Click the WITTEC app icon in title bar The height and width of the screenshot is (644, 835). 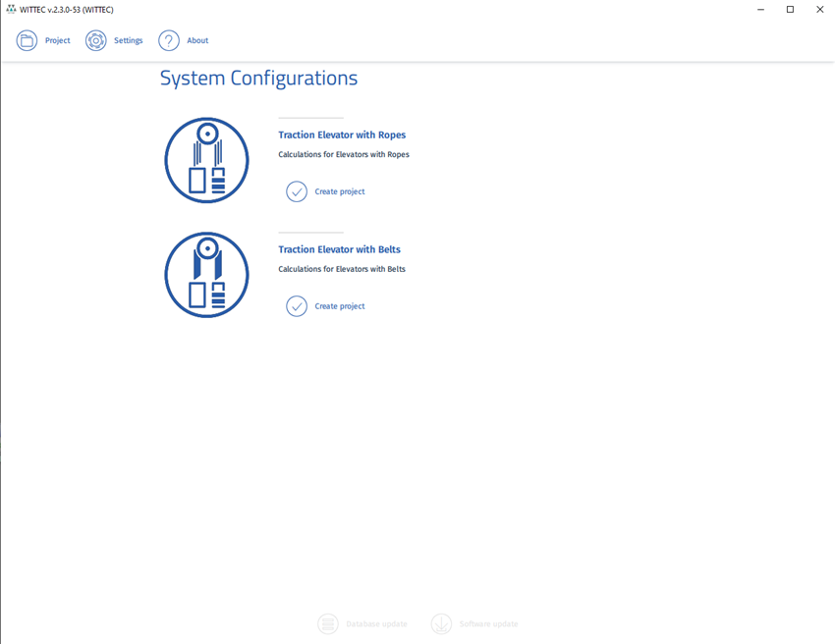point(10,9)
